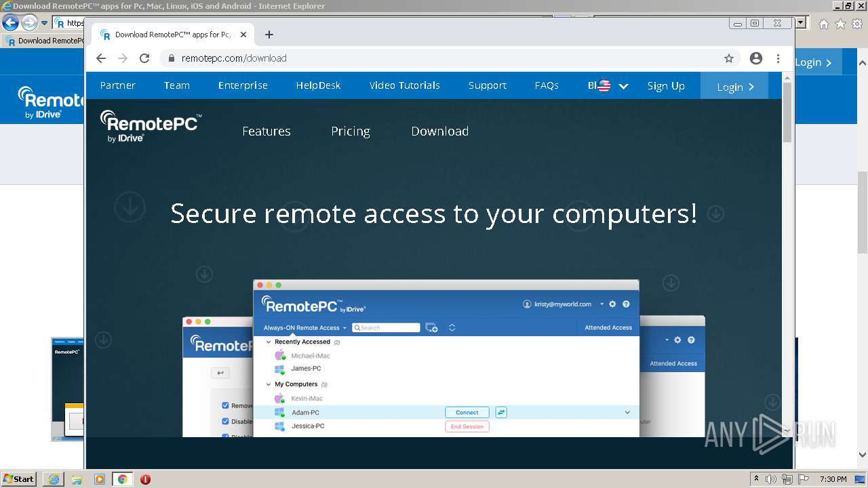Click the help question mark icon
This screenshot has width=868, height=488.
626,304
